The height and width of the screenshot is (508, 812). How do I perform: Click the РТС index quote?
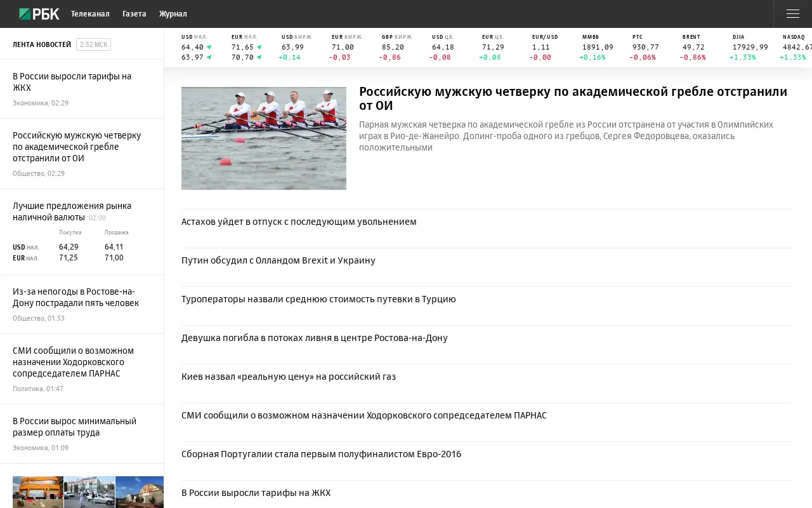click(645, 48)
